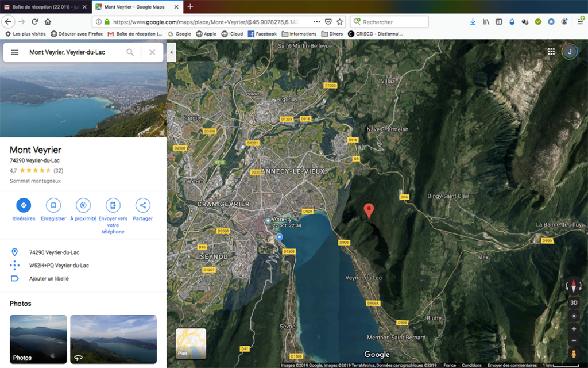
Task: Zoom in on the map
Action: 574,329
